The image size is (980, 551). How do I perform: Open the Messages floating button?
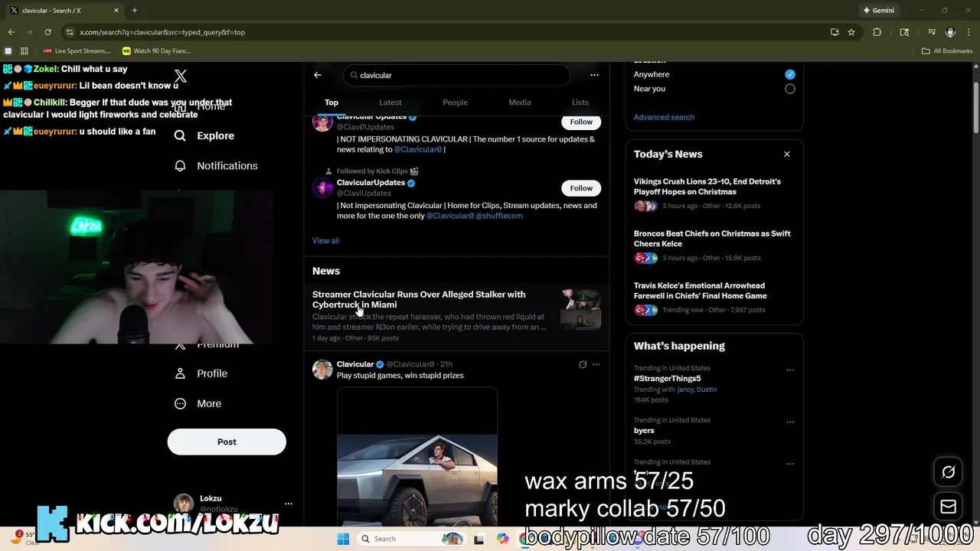[948, 507]
